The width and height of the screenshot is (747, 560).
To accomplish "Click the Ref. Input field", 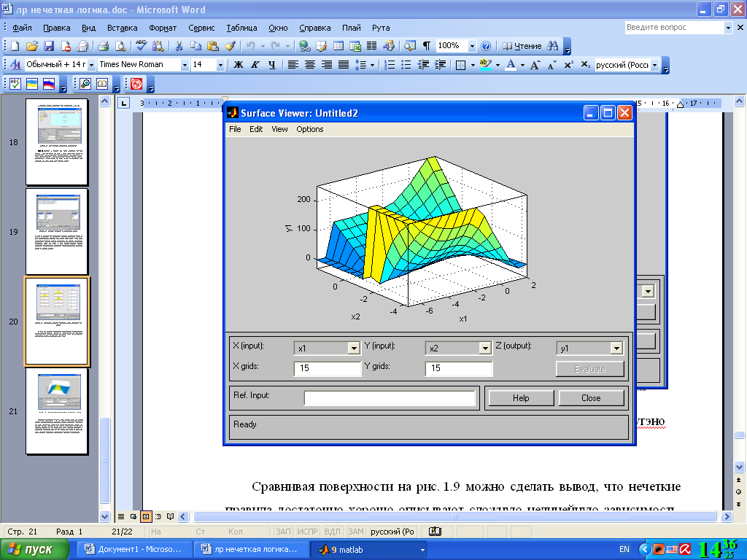I will pyautogui.click(x=390, y=398).
